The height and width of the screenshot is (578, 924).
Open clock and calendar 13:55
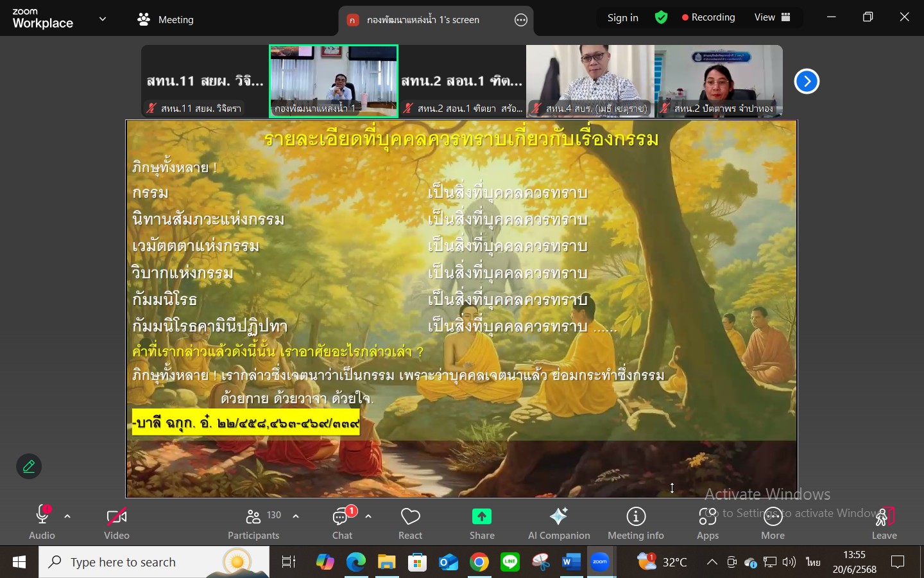(x=855, y=563)
